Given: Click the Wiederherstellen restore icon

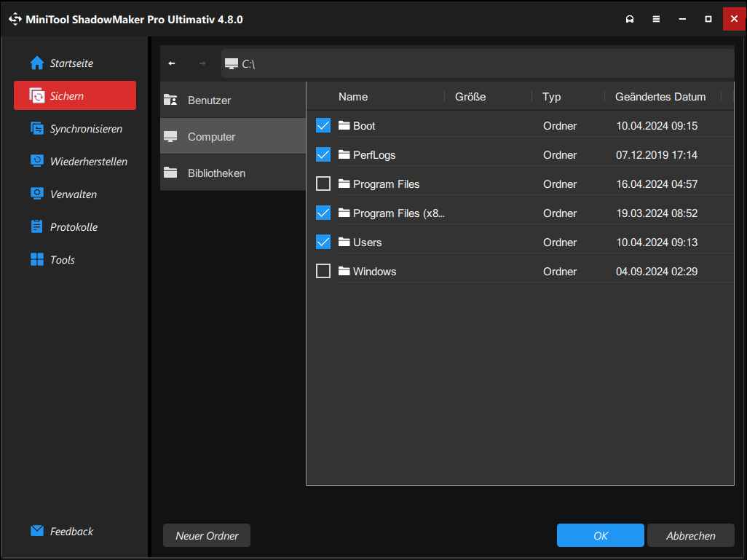Looking at the screenshot, I should pos(36,161).
